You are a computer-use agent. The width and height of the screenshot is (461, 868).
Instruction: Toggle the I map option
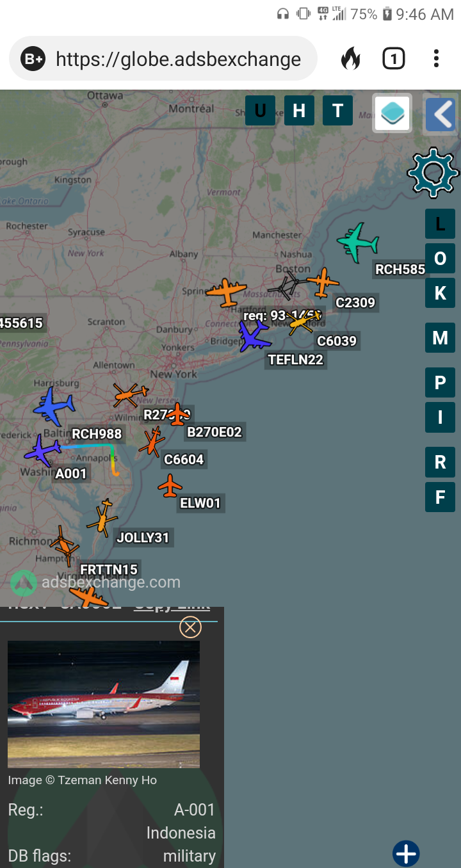440,417
